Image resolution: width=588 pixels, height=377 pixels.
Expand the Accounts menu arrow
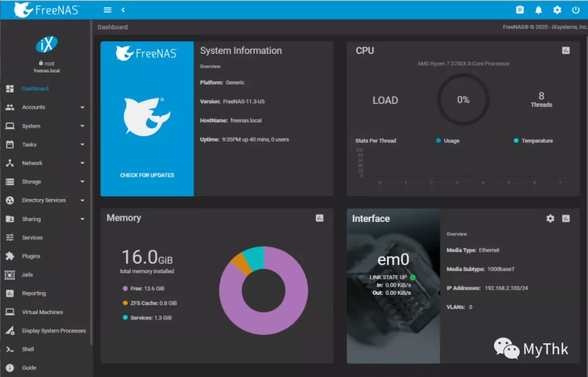pyautogui.click(x=82, y=107)
